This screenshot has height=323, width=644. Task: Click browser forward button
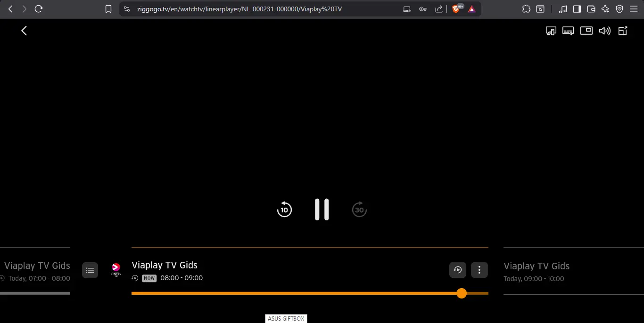(x=24, y=9)
